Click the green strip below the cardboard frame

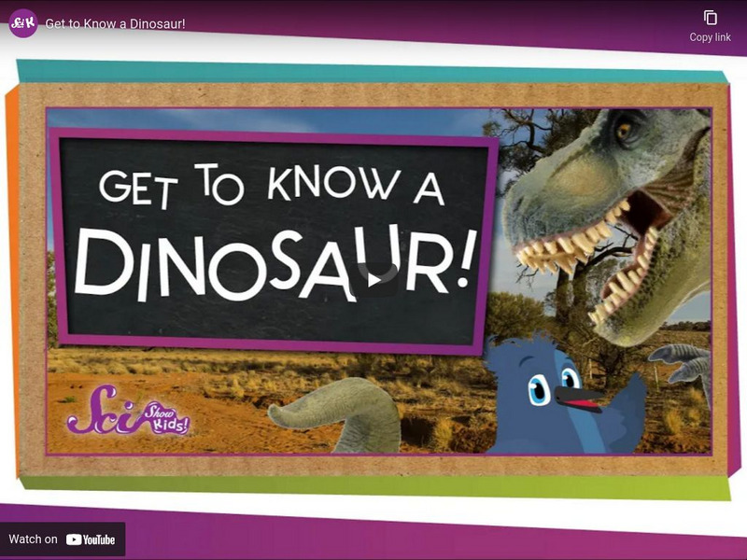[x=373, y=485]
